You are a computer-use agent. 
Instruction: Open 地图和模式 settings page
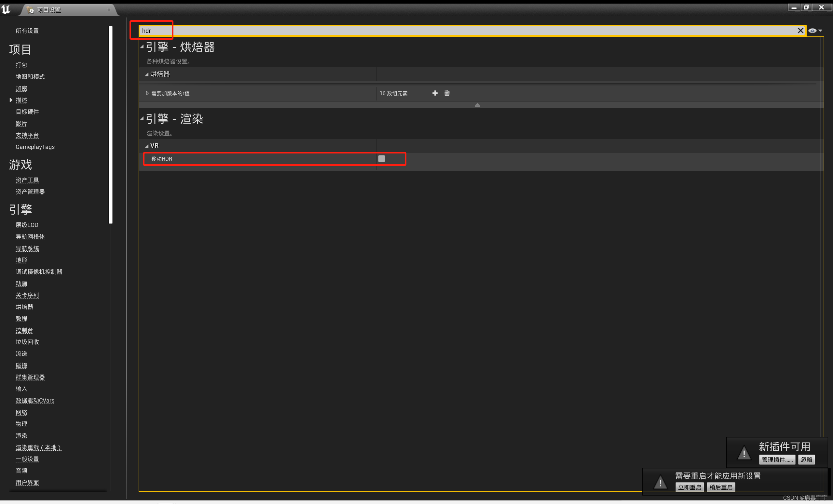pos(30,77)
